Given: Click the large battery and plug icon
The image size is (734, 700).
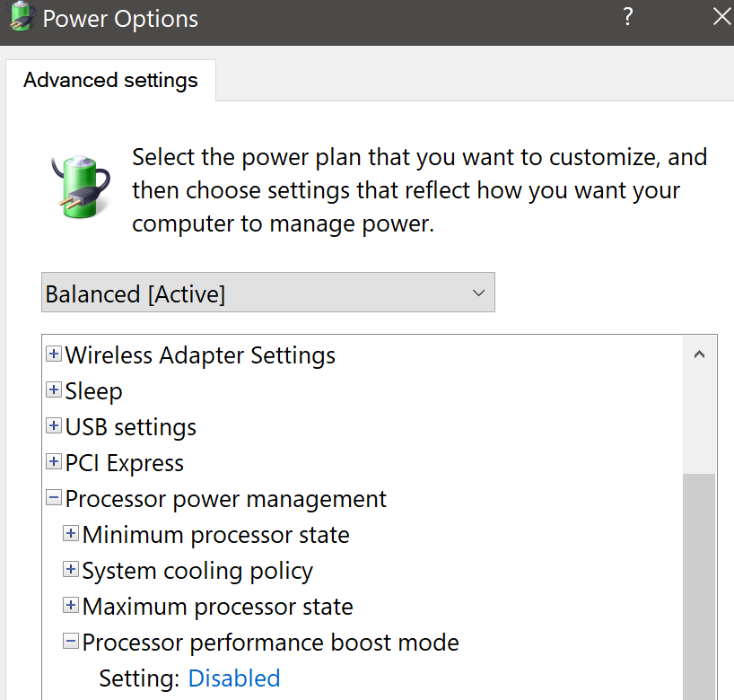Looking at the screenshot, I should click(81, 187).
